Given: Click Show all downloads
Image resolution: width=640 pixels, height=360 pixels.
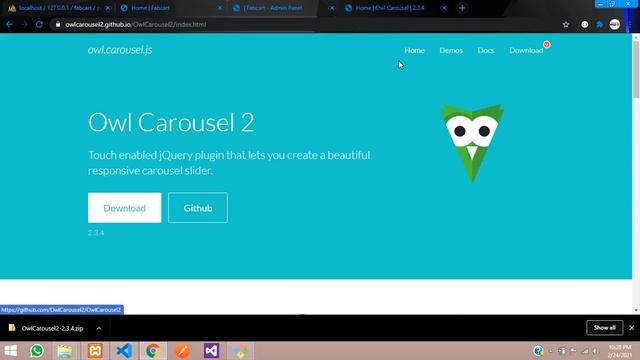Looking at the screenshot, I should [x=604, y=328].
